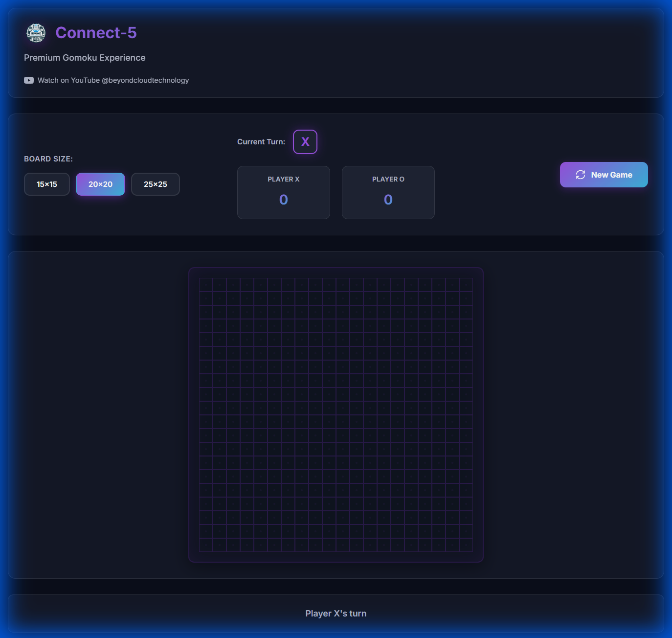Place a piece in the board's top-right corner cell
The height and width of the screenshot is (638, 672).
466,285
